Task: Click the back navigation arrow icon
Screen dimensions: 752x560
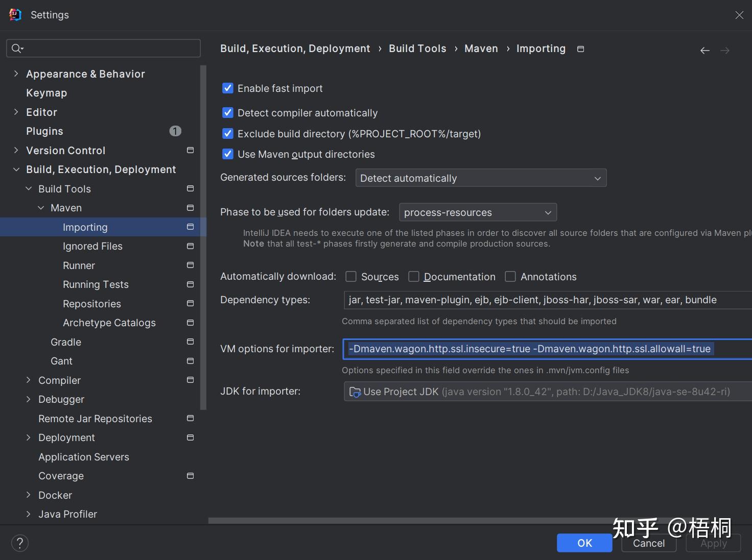Action: tap(705, 51)
